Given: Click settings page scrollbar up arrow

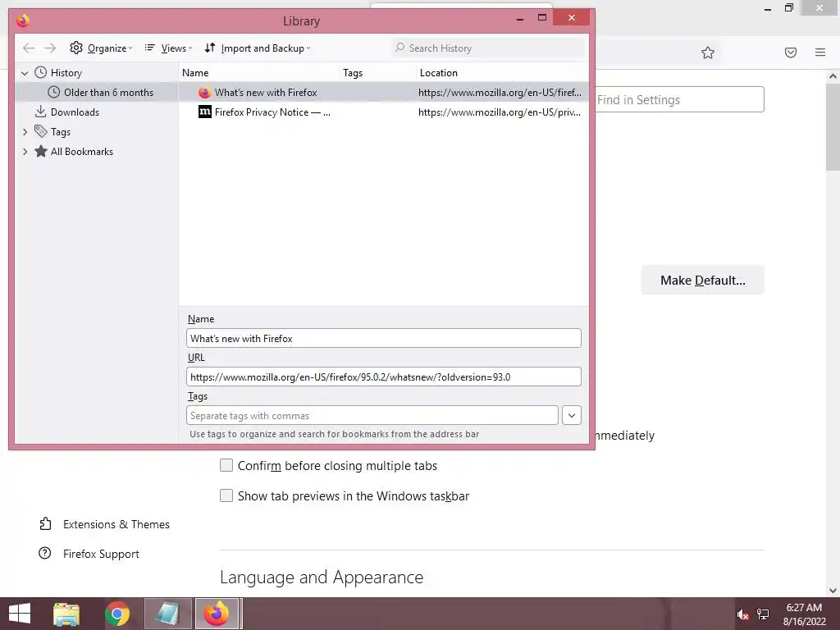Looking at the screenshot, I should [833, 76].
